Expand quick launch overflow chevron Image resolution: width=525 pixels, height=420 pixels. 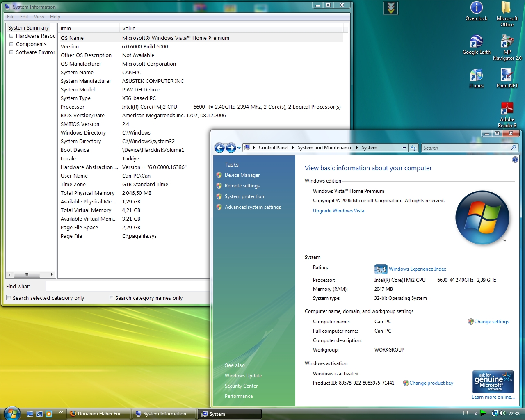point(61,412)
